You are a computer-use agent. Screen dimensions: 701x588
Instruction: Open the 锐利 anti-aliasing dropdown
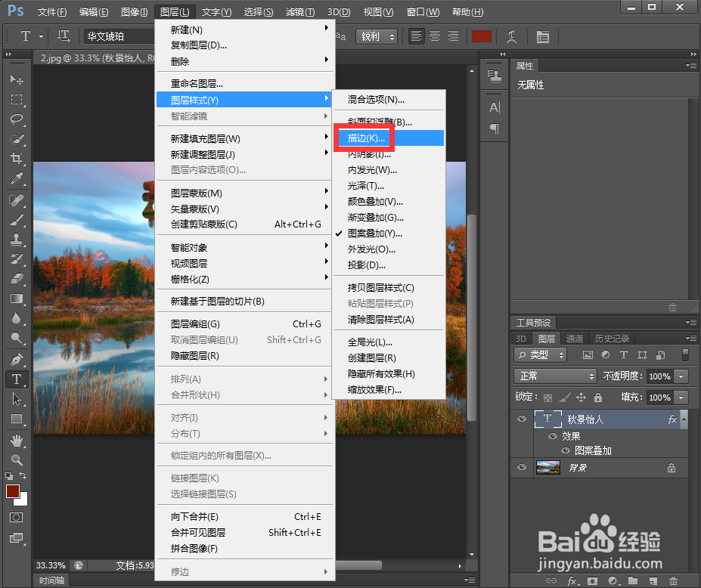pyautogui.click(x=377, y=36)
